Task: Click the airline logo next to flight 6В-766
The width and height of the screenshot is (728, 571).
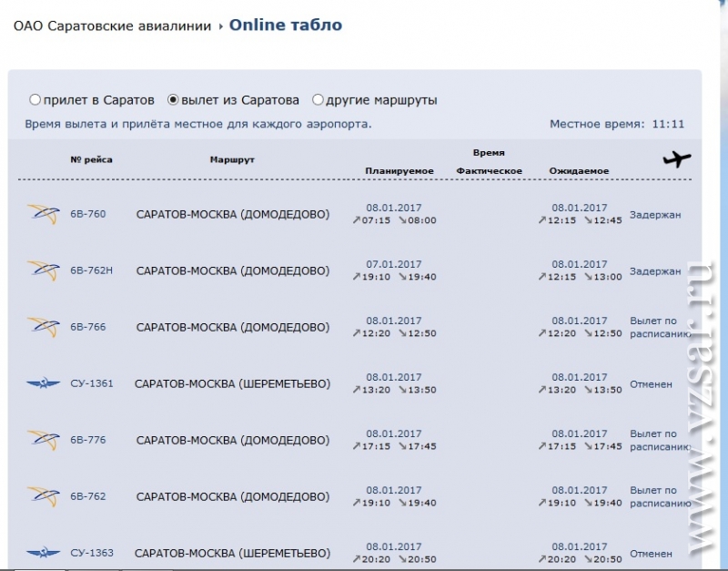Action: click(43, 327)
